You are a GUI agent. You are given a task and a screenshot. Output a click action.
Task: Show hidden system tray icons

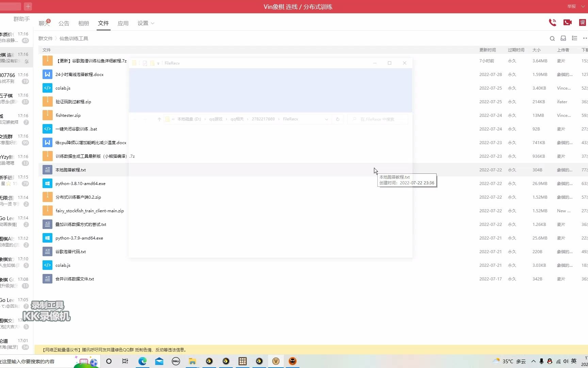pos(533,361)
